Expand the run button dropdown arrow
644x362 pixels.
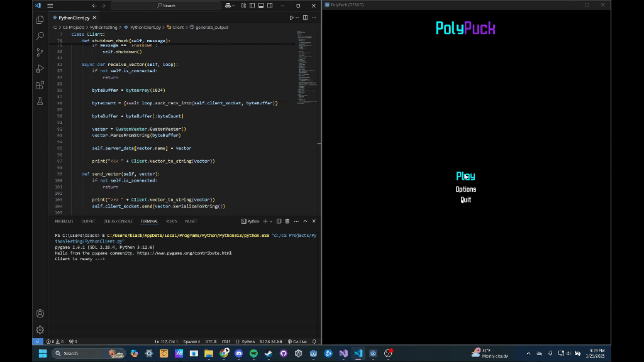296,17
